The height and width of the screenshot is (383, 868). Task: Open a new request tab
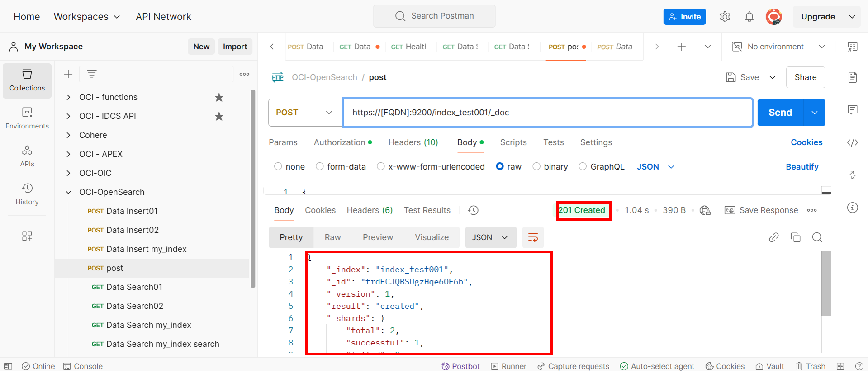click(682, 47)
